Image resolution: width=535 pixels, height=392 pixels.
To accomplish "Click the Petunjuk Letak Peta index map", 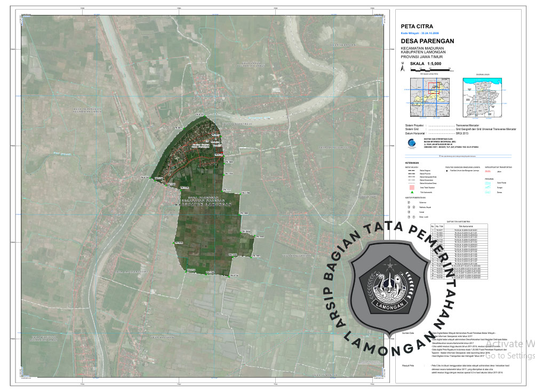I will click(431, 97).
